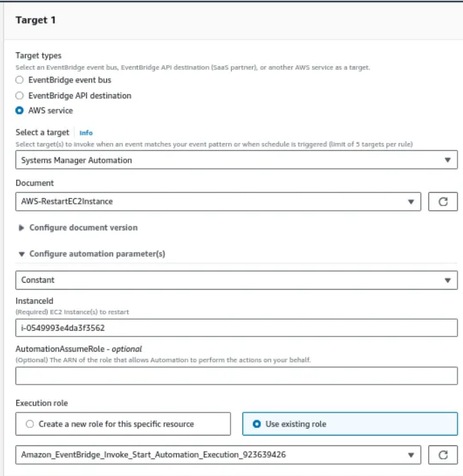Refresh the Document list
Screen dimensions: 463x476
(443, 202)
